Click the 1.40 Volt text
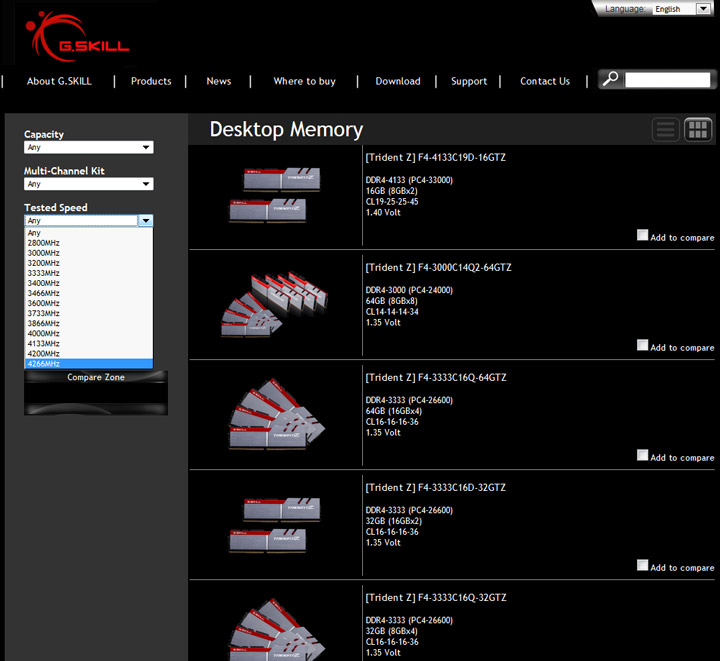Viewport: 720px width, 661px height. pos(383,213)
